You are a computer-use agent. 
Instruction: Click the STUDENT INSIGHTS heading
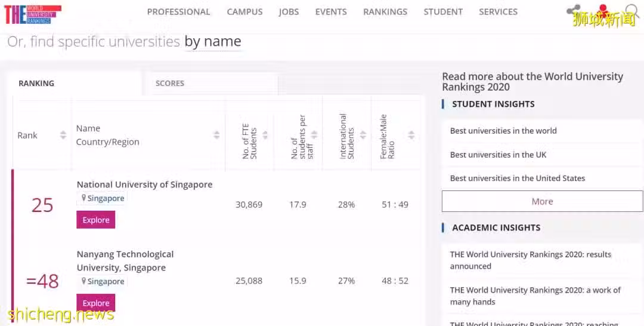493,104
